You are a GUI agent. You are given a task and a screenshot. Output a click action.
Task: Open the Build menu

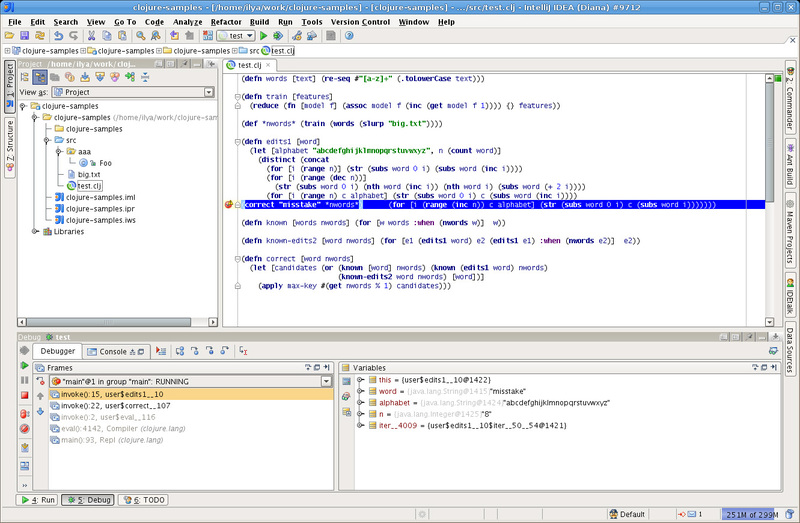pyautogui.click(x=259, y=22)
